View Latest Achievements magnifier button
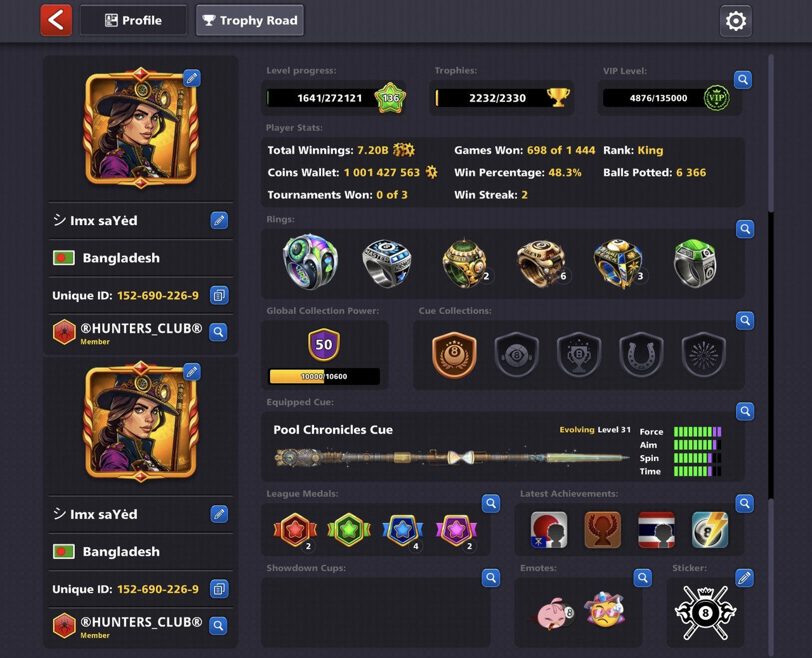The height and width of the screenshot is (658, 812). [x=745, y=503]
